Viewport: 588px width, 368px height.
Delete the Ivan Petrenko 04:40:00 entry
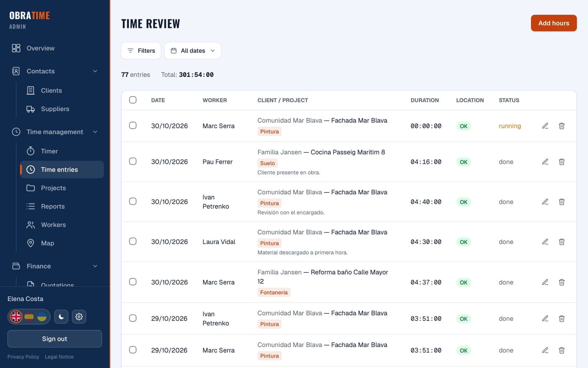coord(562,202)
